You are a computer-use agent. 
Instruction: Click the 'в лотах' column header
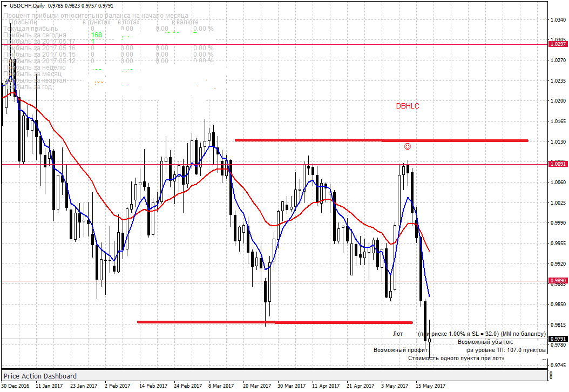128,22
